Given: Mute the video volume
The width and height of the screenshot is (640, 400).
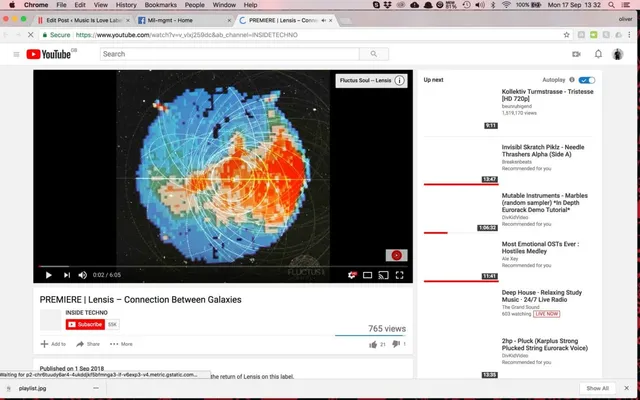Looking at the screenshot, I should tap(82, 275).
